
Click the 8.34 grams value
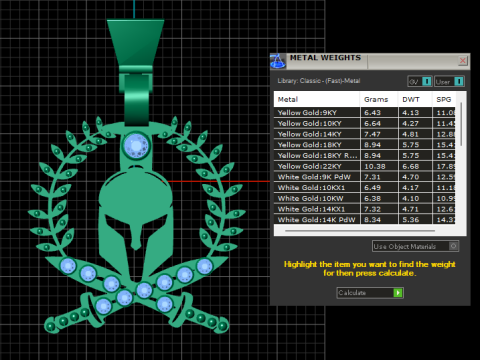pos(372,219)
